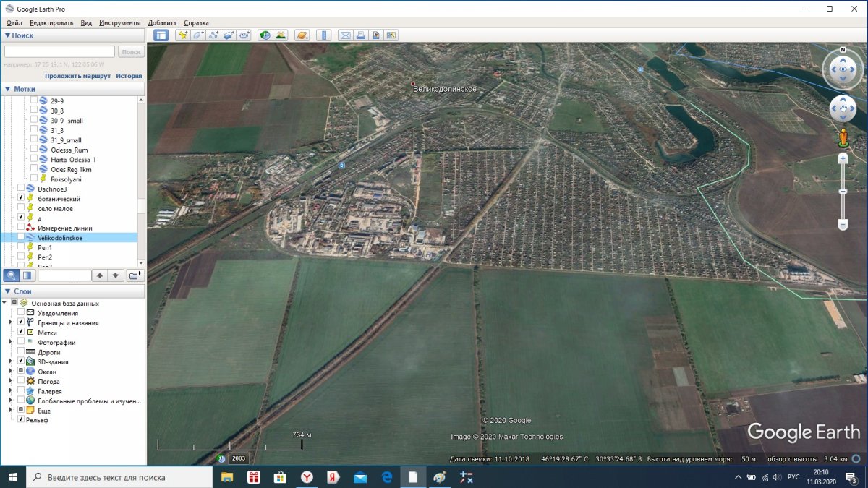The width and height of the screenshot is (868, 488).
Task: Click the email envelope toolbar icon
Action: point(345,35)
